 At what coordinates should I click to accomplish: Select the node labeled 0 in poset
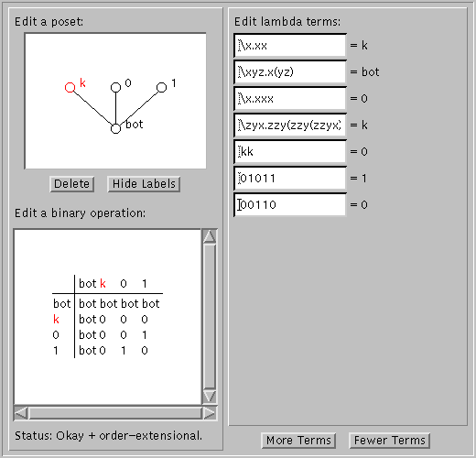click(x=115, y=87)
